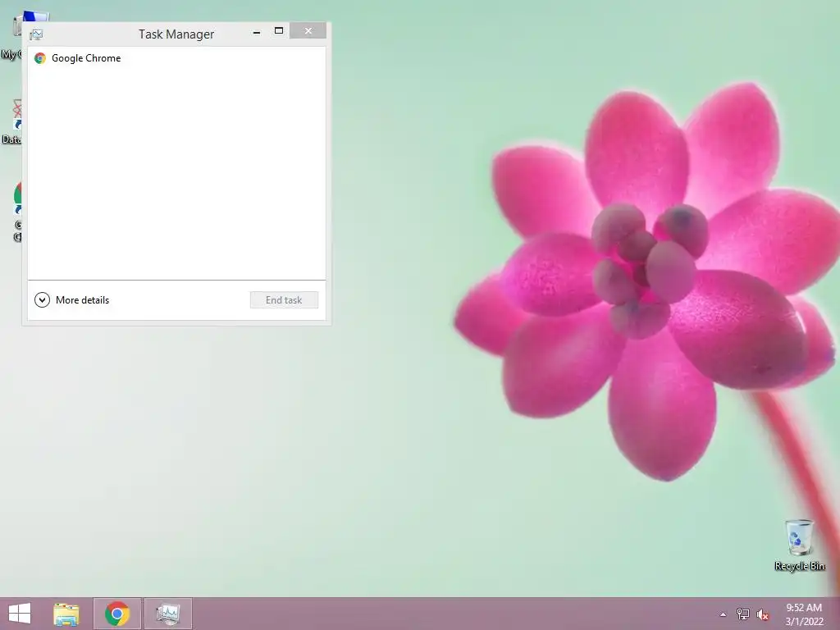Open Task Manager title bar icon menu
The width and height of the screenshot is (840, 630).
click(36, 34)
